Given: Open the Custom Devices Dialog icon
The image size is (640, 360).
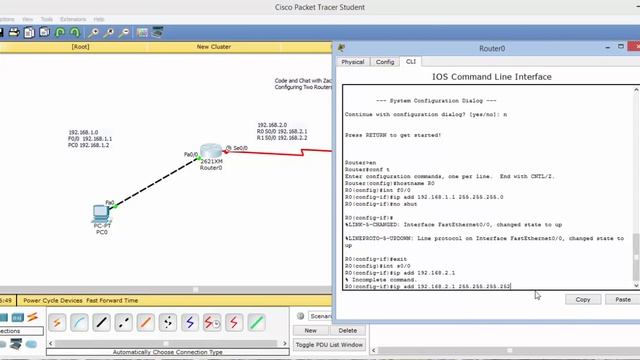Looking at the screenshot, I should [158, 32].
